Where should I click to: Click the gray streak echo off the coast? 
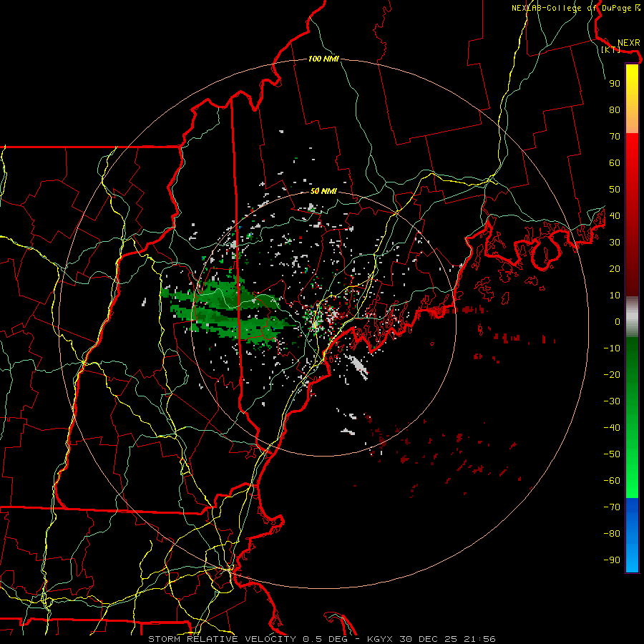coord(358,366)
